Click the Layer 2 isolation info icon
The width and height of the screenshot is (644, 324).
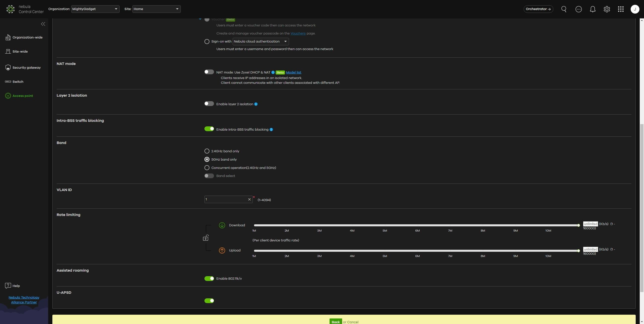coord(256,104)
